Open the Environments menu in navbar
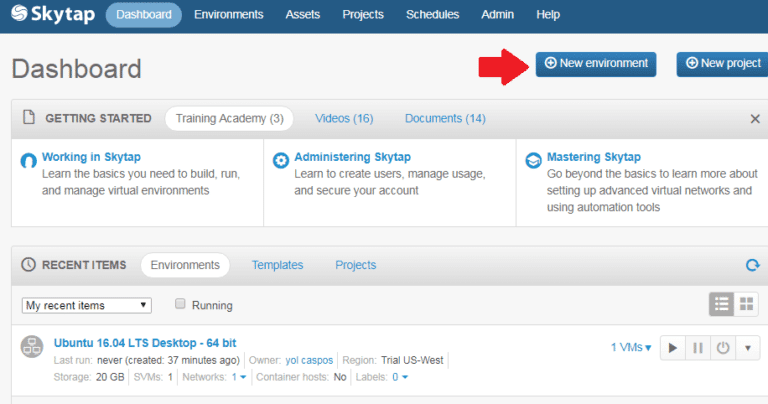Image resolution: width=768 pixels, height=404 pixels. 228,15
